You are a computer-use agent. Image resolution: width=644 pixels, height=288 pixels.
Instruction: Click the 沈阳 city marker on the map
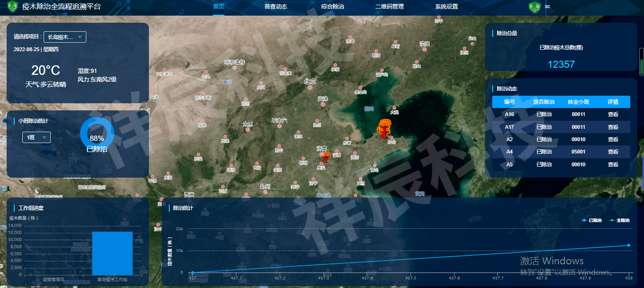[x=424, y=49]
